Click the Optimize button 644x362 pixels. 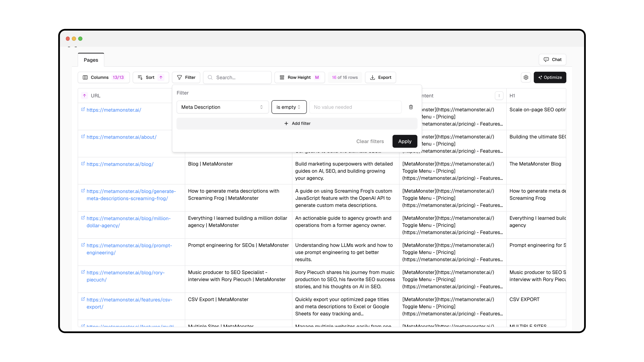coord(550,77)
